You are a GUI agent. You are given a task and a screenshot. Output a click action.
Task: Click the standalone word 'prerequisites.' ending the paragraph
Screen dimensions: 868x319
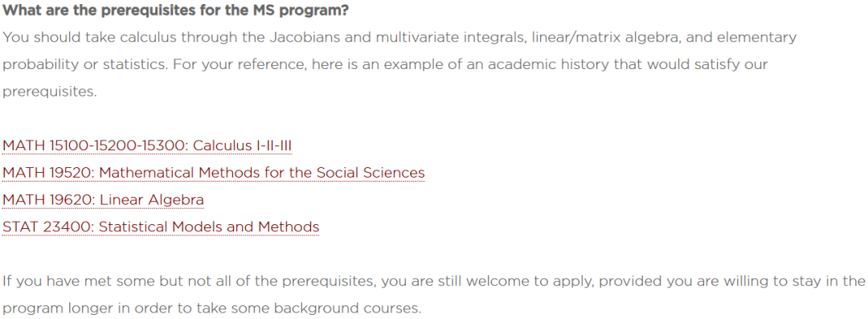(50, 92)
